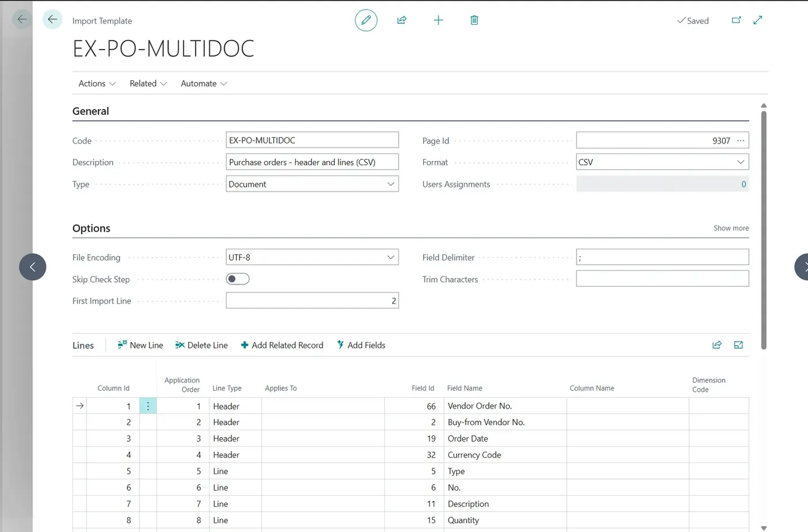
Task: Toggle the Skip Check Step switch
Action: pyautogui.click(x=238, y=279)
